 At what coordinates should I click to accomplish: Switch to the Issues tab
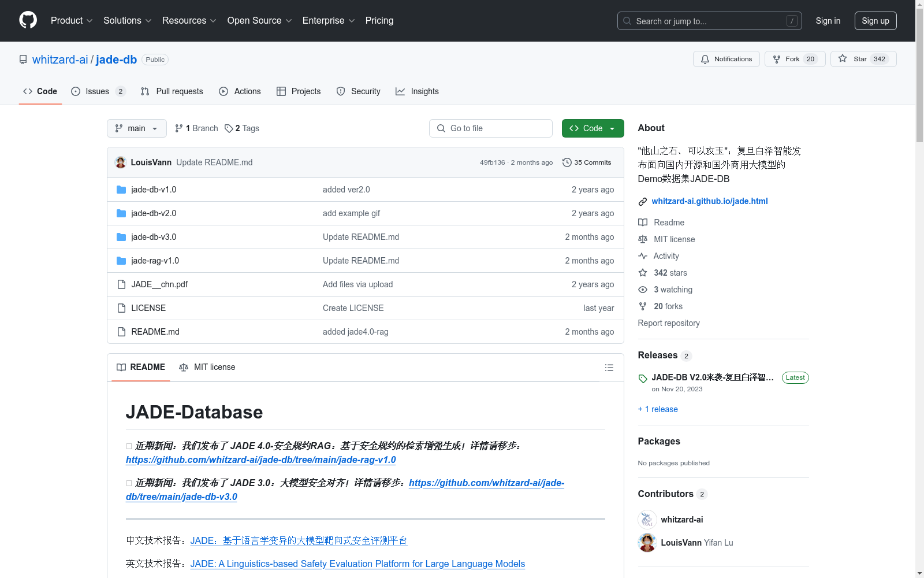(98, 91)
